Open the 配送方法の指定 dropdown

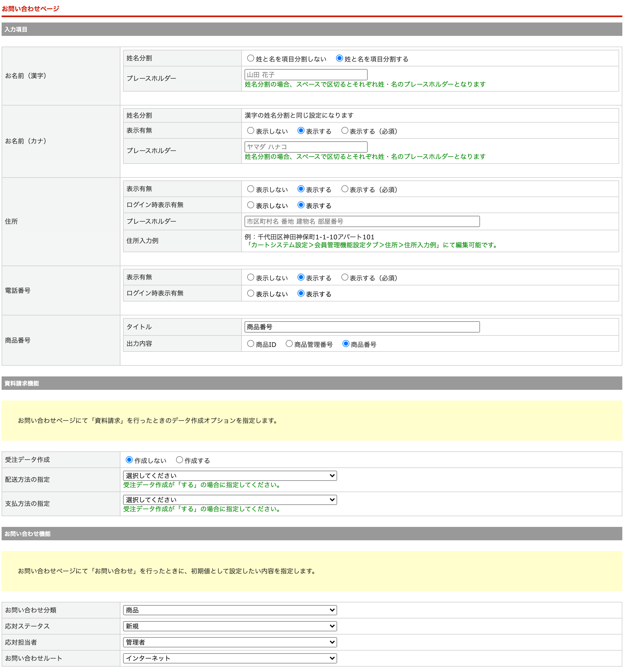230,476
